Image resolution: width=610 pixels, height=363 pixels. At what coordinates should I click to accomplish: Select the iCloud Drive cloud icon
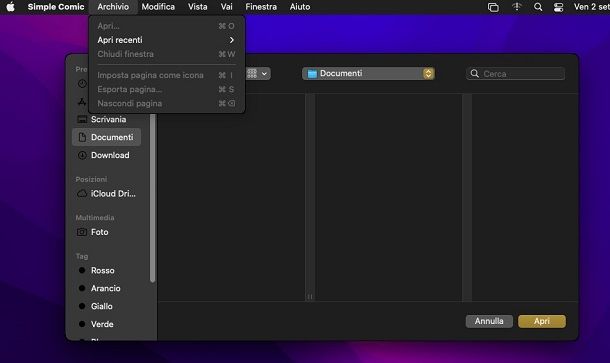(x=82, y=193)
